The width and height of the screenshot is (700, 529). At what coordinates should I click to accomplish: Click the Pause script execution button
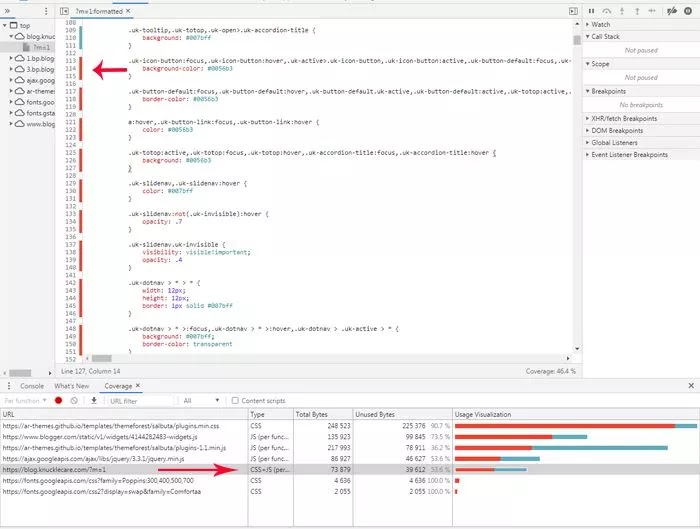(x=591, y=11)
